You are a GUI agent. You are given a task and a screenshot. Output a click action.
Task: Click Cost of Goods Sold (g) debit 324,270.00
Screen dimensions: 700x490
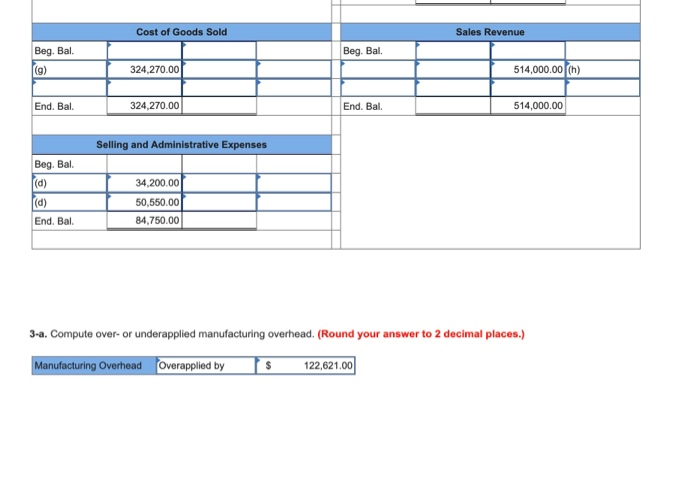point(144,70)
